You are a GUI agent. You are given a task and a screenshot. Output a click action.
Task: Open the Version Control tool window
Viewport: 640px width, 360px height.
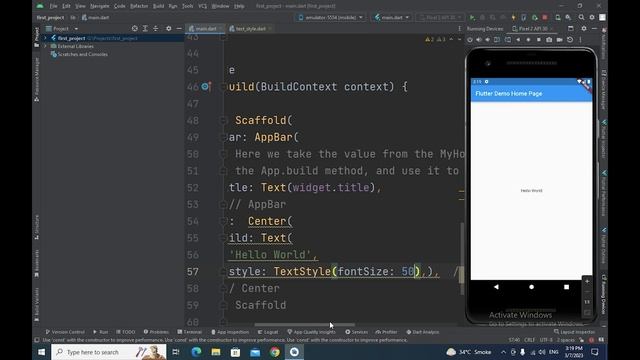pyautogui.click(x=65, y=332)
